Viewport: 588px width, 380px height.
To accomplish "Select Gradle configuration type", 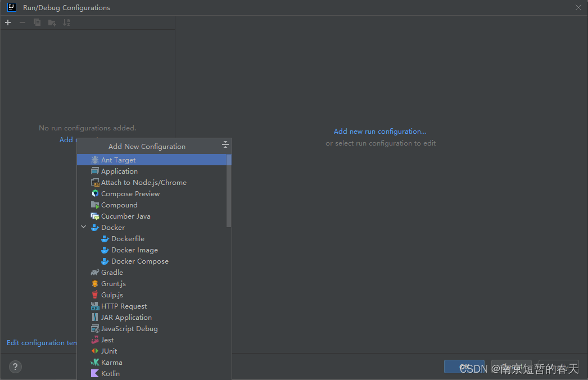I will tap(154, 272).
